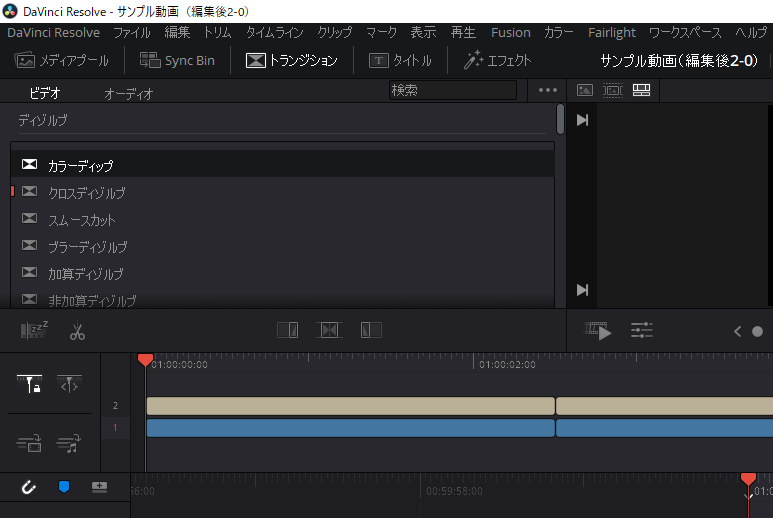Click the left chevron near viewer controls
This screenshot has height=518, width=773.
pos(738,332)
